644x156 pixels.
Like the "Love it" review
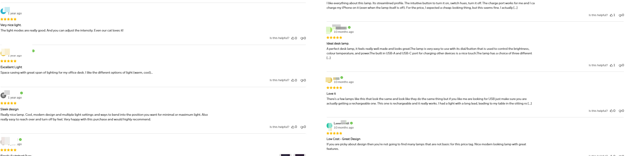611,111
